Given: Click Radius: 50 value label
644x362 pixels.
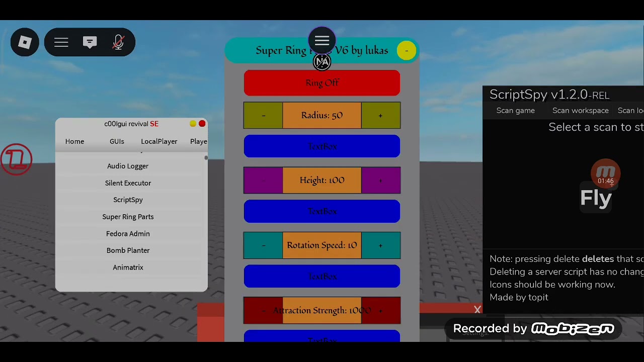Looking at the screenshot, I should 322,116.
